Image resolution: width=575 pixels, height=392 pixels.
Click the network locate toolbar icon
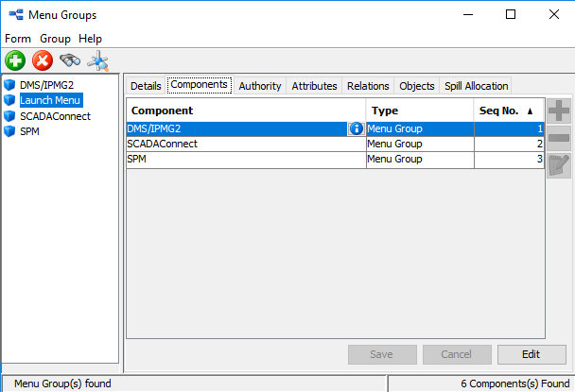[x=98, y=60]
